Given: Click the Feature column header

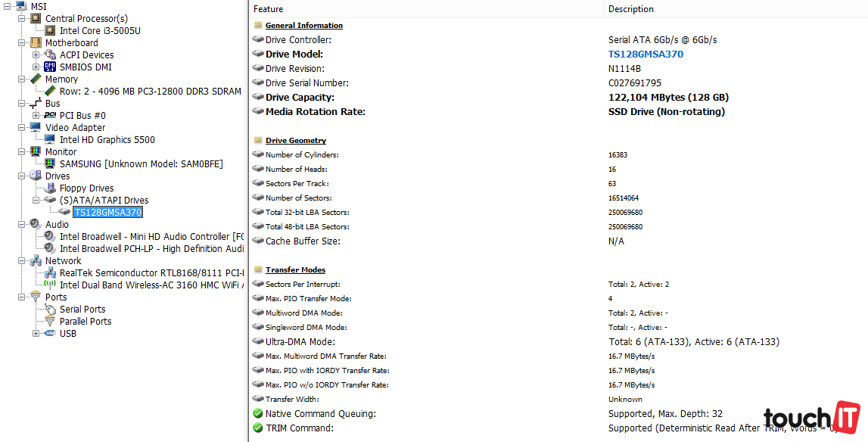Looking at the screenshot, I should (x=269, y=9).
